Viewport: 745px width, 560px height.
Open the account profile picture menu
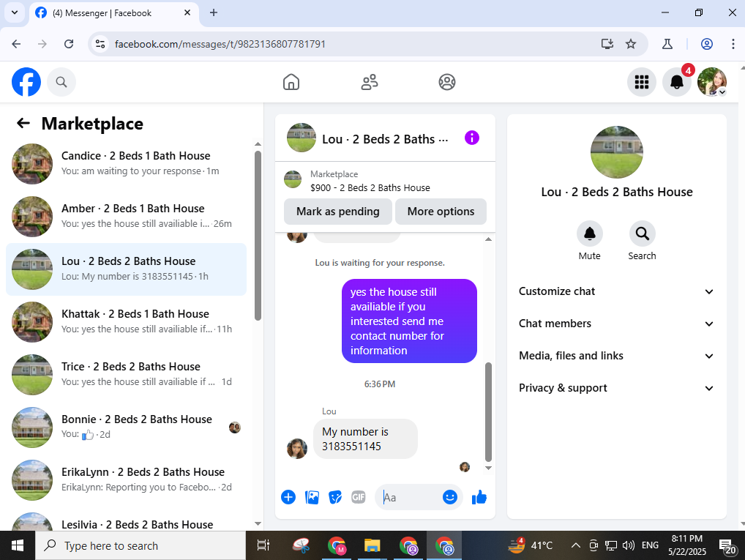[x=712, y=82]
